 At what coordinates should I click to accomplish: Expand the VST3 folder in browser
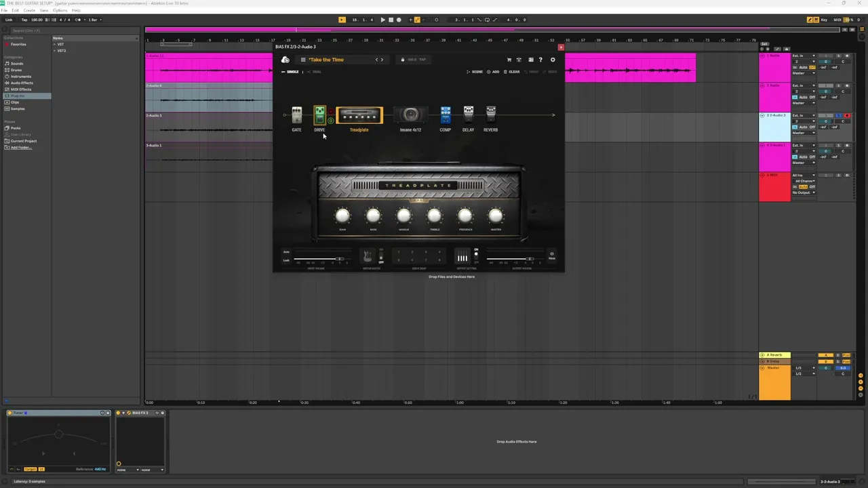click(55, 51)
